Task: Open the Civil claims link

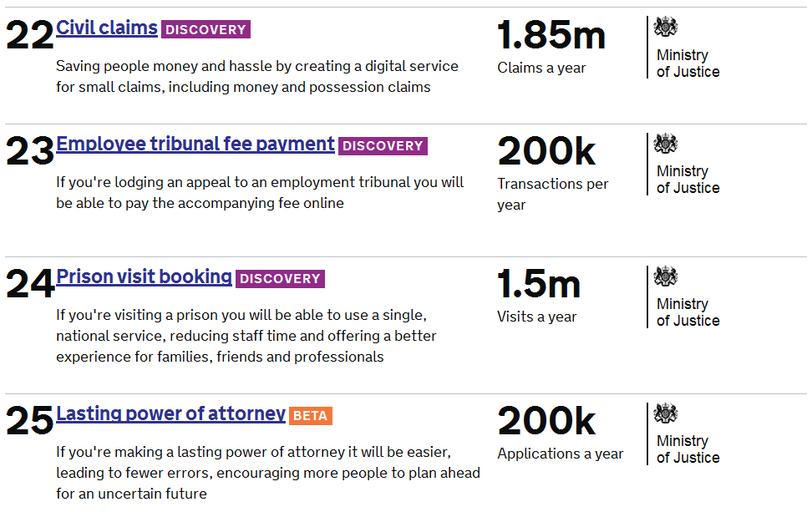Action: pyautogui.click(x=107, y=28)
